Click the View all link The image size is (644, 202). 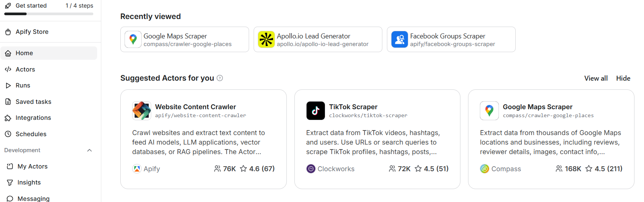596,78
